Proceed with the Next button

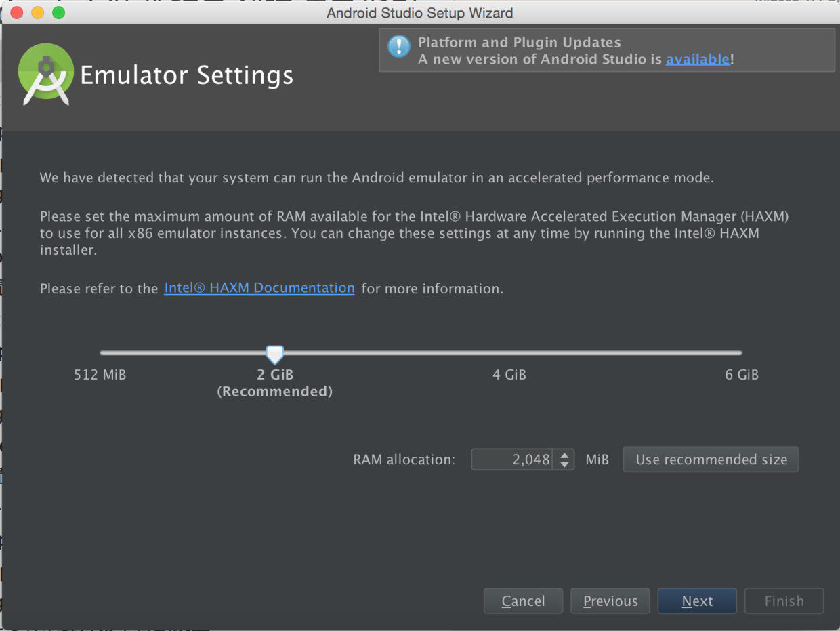(x=696, y=601)
